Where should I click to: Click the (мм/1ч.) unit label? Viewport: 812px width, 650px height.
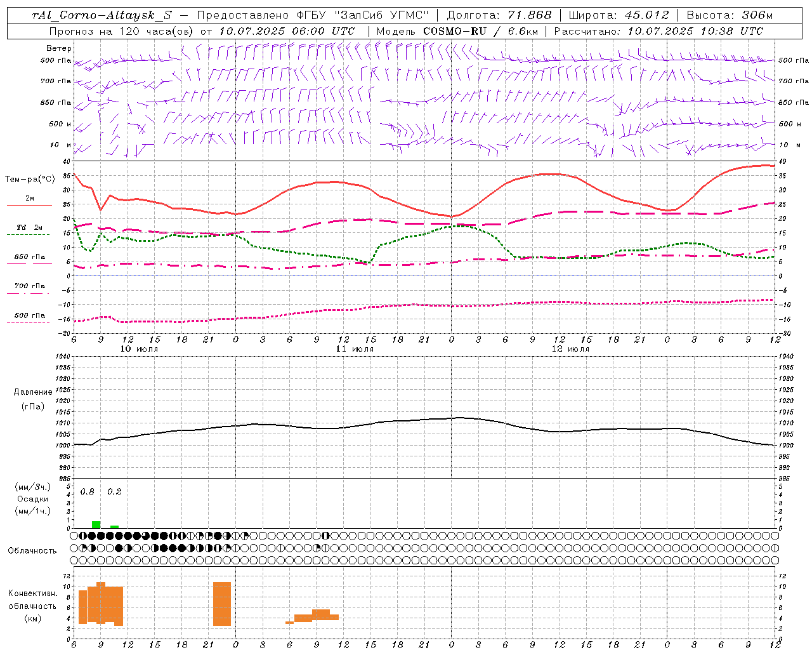pos(33,511)
